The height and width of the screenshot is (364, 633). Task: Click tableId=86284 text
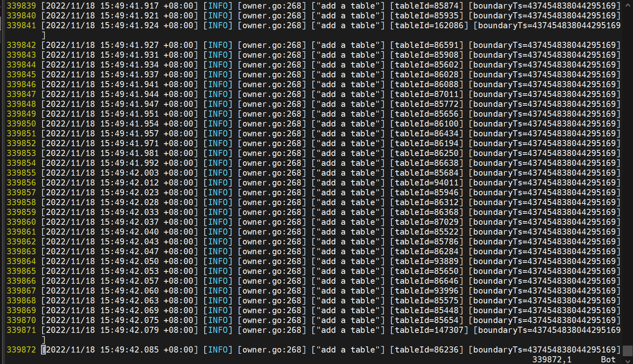point(427,251)
